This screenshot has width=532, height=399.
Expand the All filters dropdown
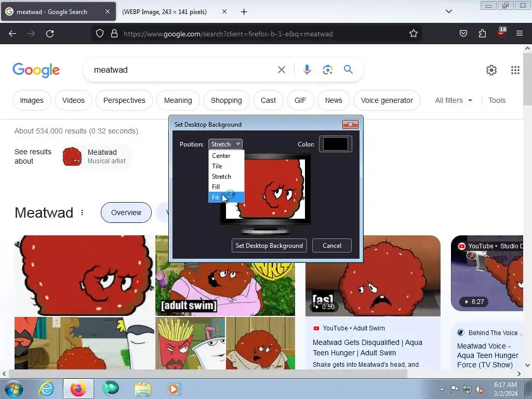[454, 100]
